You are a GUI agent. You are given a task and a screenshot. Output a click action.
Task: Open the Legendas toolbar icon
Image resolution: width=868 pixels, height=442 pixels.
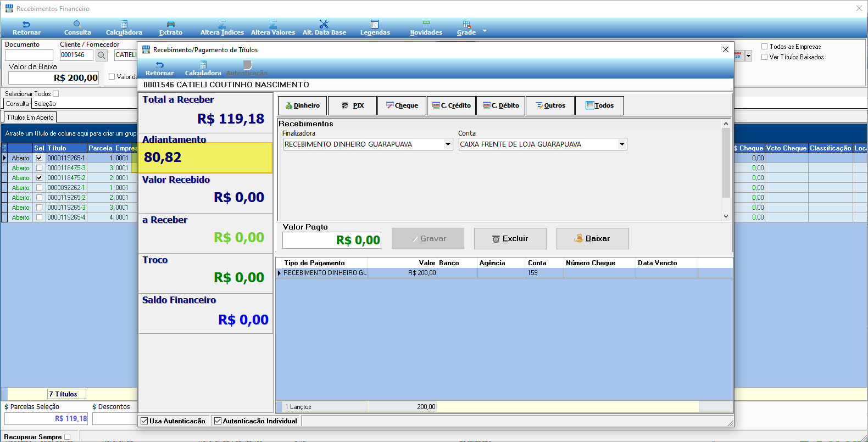click(375, 28)
